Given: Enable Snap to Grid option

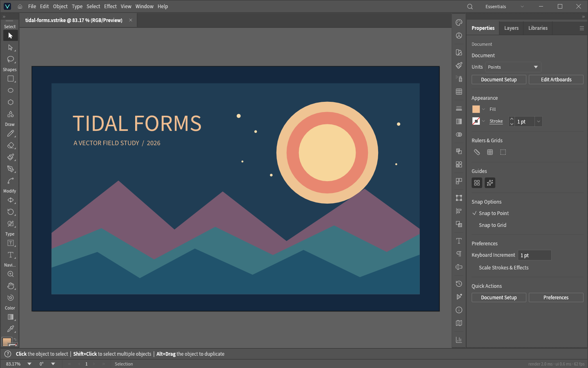Looking at the screenshot, I should [x=492, y=225].
